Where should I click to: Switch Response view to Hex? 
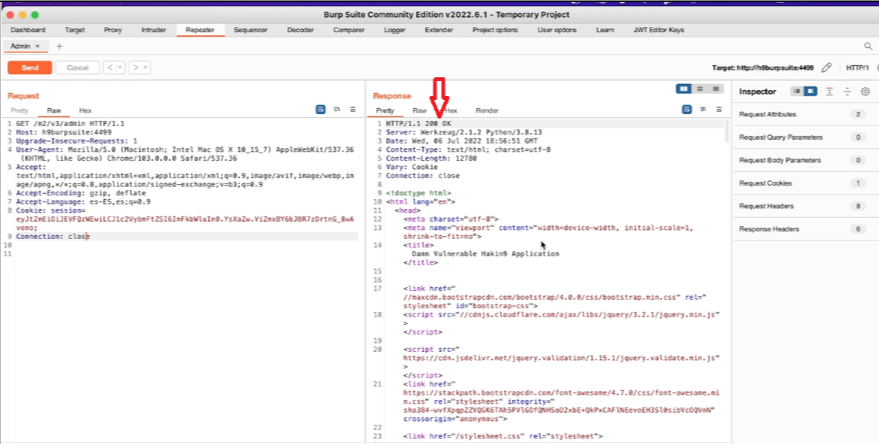coord(451,110)
